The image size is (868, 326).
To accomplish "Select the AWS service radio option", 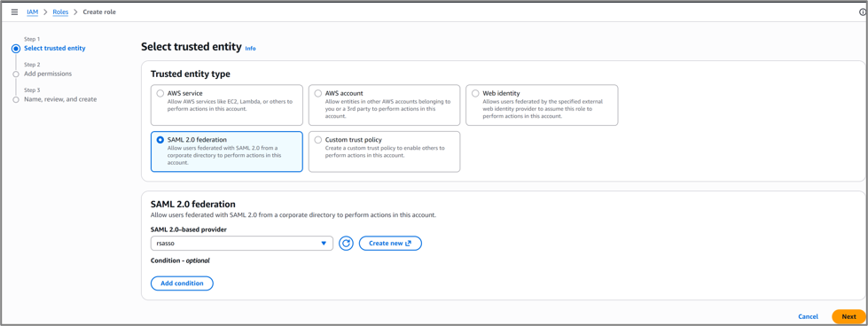I will click(160, 94).
